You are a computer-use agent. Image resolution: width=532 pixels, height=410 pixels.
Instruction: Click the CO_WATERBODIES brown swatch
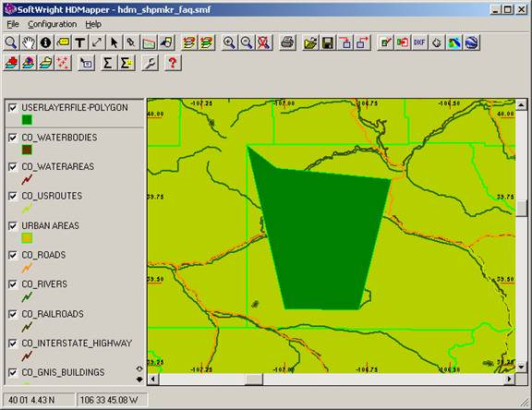click(27, 150)
